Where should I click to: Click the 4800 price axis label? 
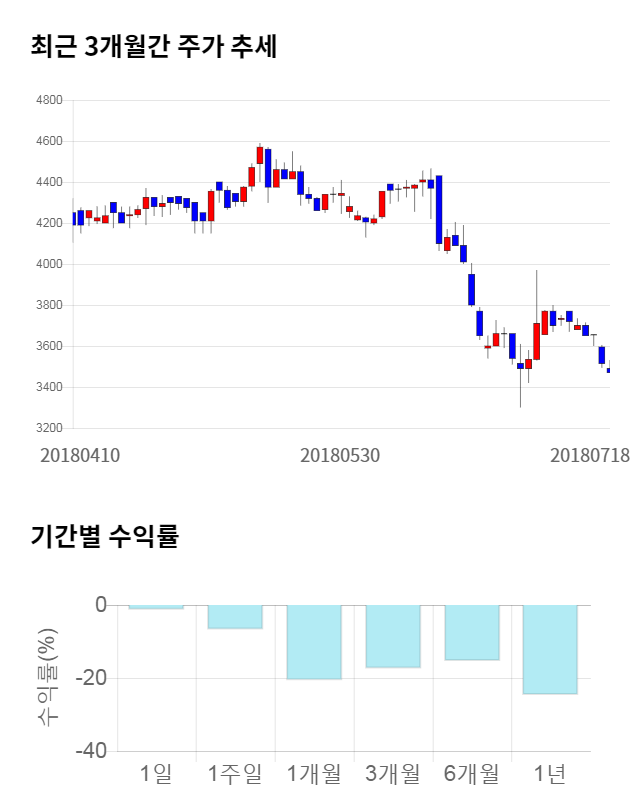tap(49, 100)
